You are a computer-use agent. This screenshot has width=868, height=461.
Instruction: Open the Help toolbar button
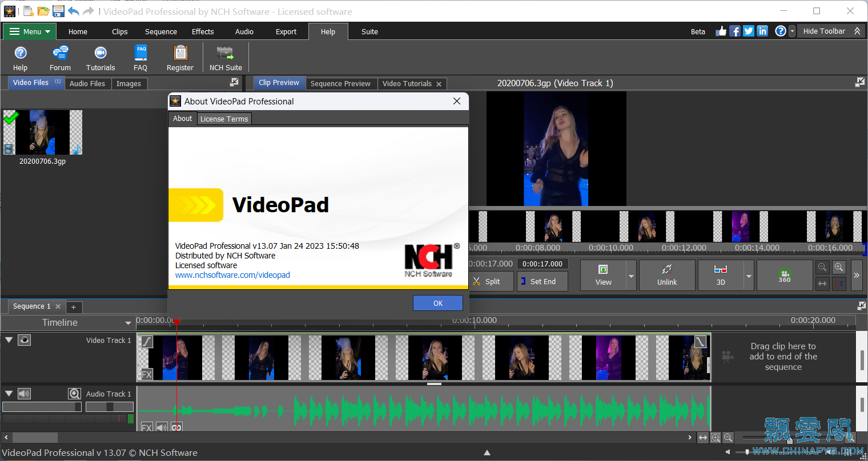tap(21, 58)
